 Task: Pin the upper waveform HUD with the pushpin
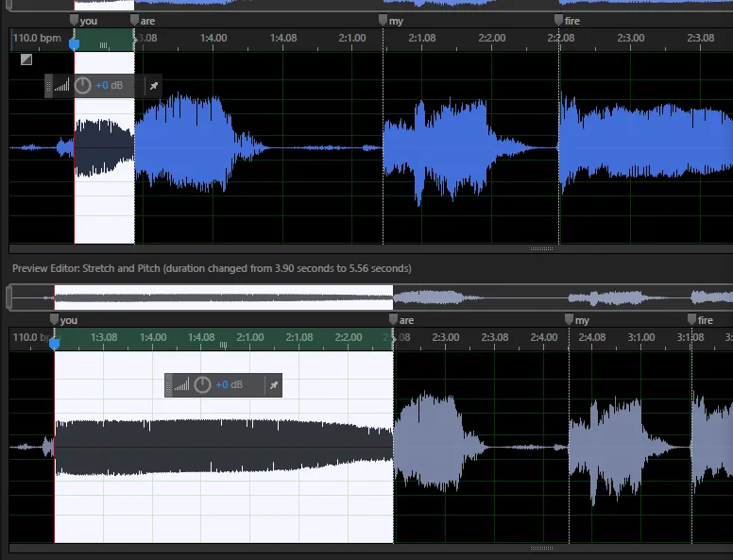[154, 86]
